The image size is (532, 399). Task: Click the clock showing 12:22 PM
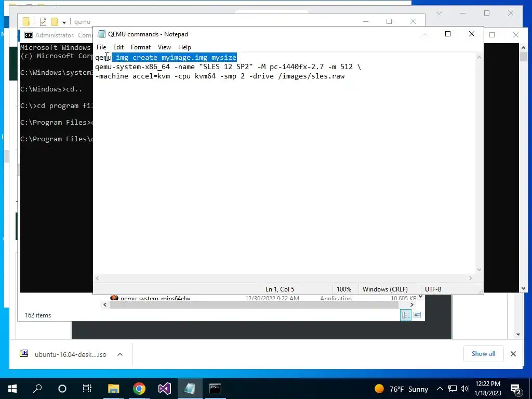tap(487, 384)
